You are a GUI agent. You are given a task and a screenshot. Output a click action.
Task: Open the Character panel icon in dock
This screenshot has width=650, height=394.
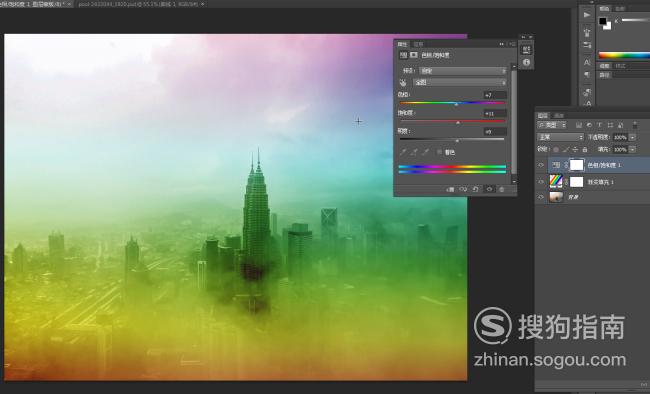pos(587,62)
